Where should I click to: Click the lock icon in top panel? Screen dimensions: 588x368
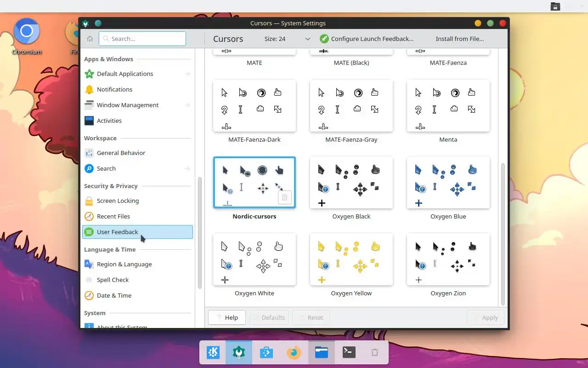click(555, 6)
